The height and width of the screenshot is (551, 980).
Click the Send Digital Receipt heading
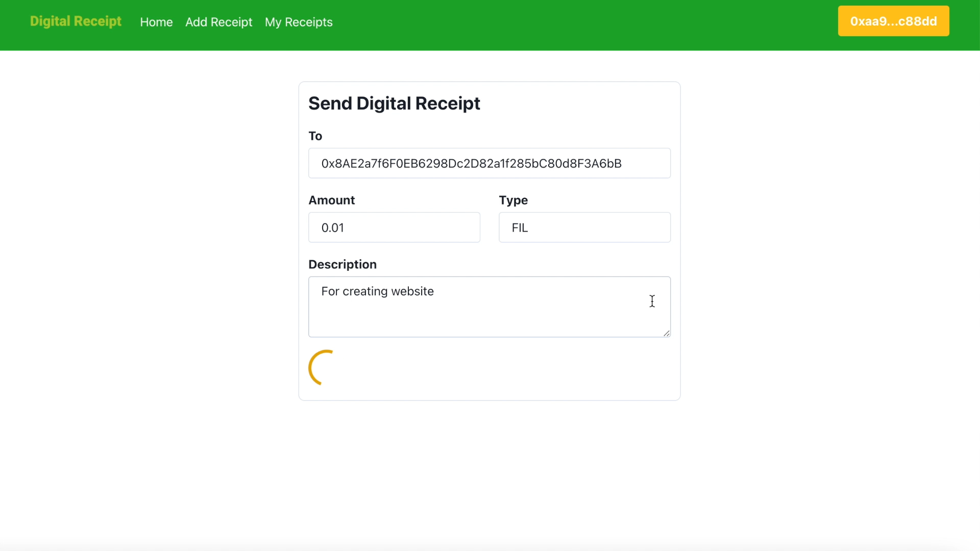coord(394,104)
